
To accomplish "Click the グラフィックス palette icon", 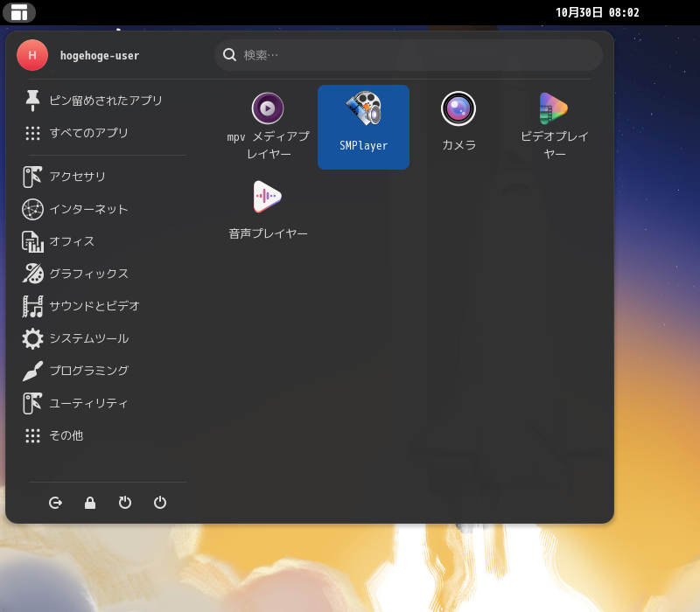I will 32,274.
